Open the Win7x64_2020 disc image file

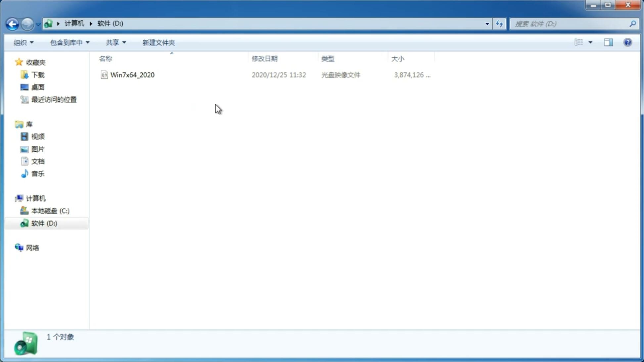tap(132, 74)
